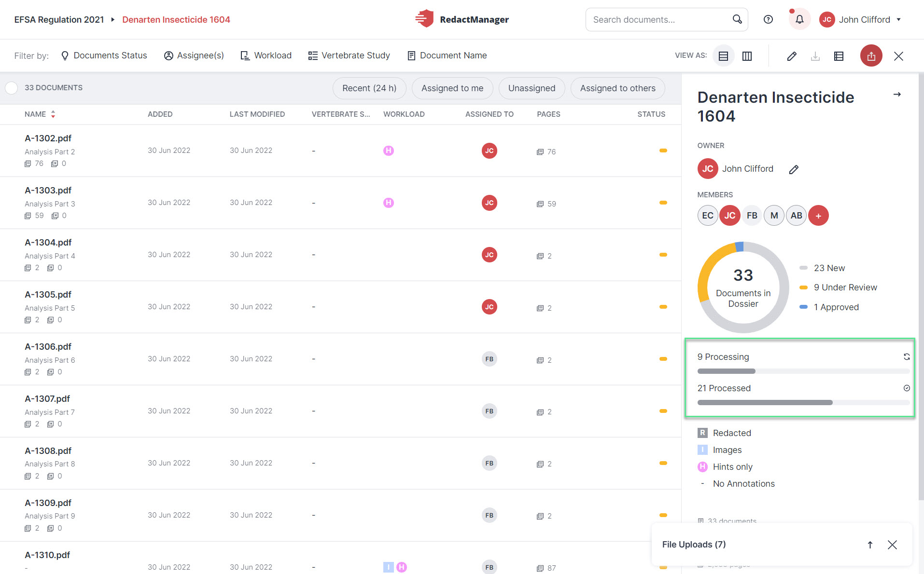Image resolution: width=924 pixels, height=574 pixels.
Task: Toggle select all 33 documents checkbox
Action: coord(12,88)
